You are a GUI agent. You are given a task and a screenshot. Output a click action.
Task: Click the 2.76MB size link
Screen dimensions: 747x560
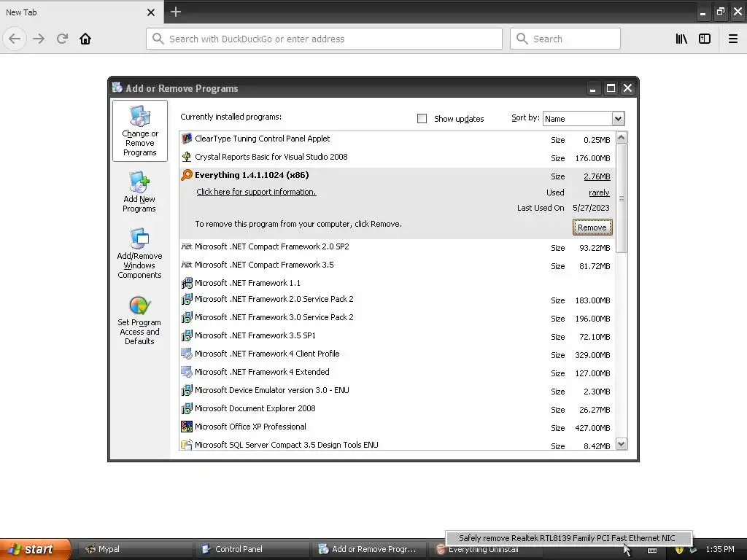pyautogui.click(x=597, y=176)
